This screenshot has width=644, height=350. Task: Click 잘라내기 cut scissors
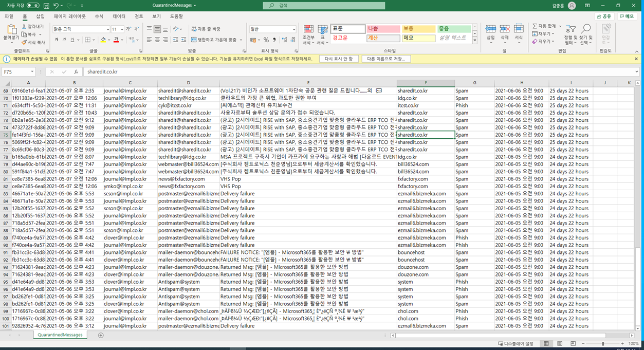point(32,26)
